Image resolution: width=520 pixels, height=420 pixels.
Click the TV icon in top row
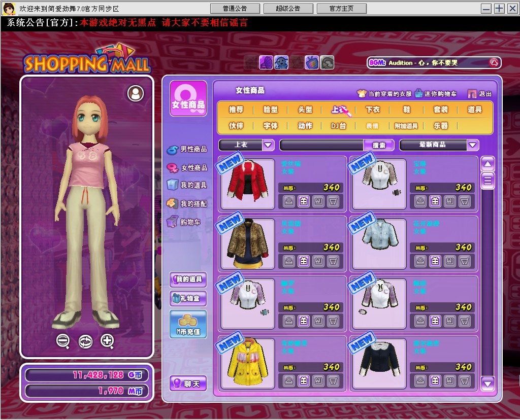311,62
